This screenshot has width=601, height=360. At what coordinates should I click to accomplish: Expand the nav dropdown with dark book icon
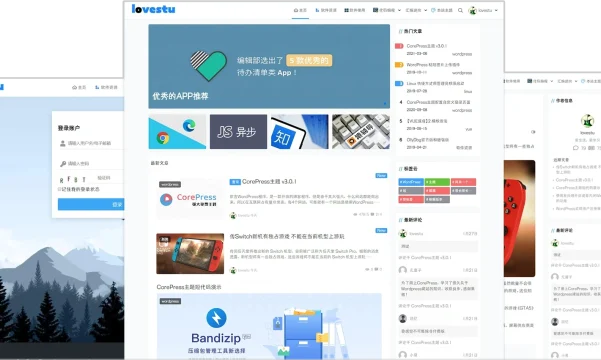click(386, 10)
